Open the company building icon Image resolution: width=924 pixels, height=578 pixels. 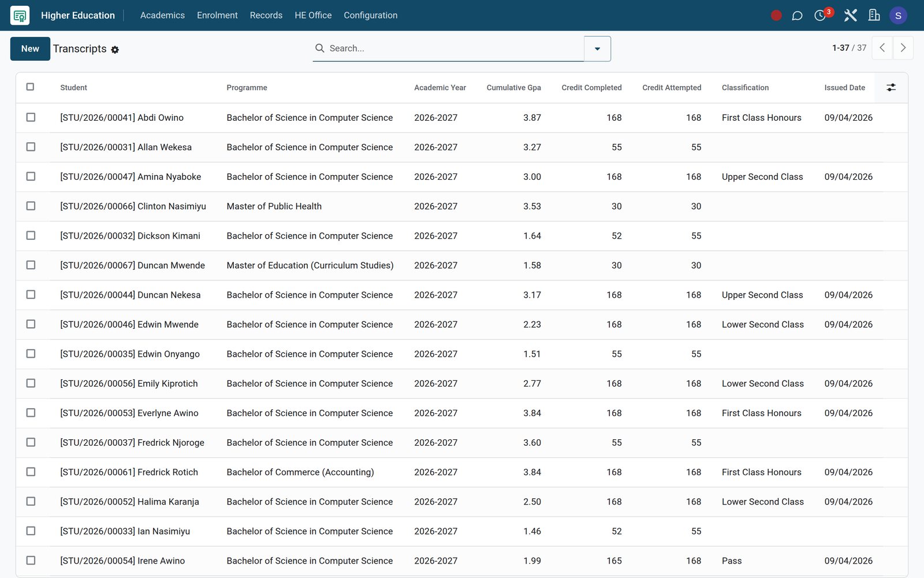[x=874, y=16]
